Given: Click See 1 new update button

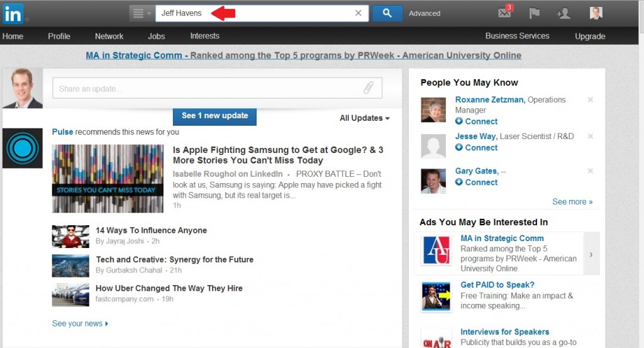Looking at the screenshot, I should tap(214, 116).
